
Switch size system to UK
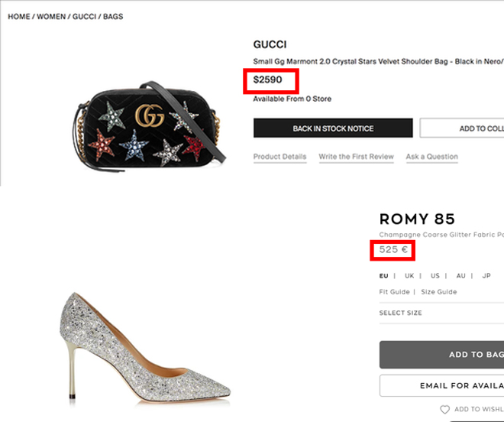[x=409, y=276]
